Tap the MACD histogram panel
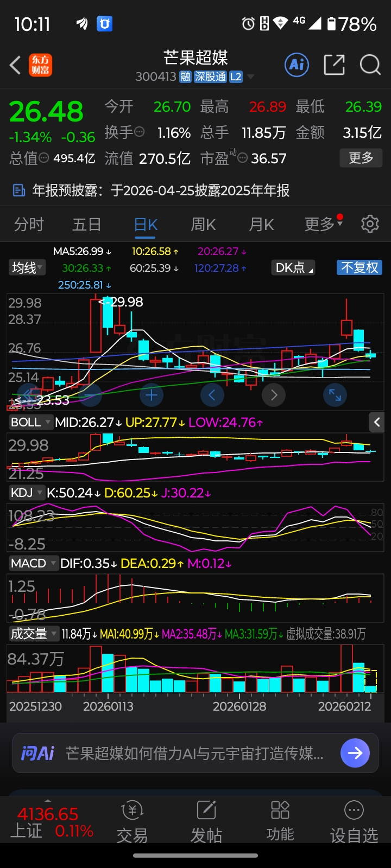 tap(195, 598)
